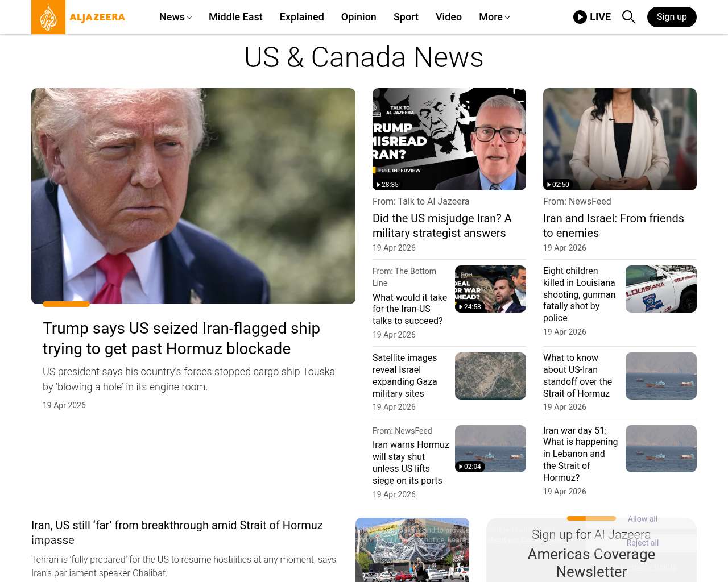Viewport: 728px width, 582px height.
Task: Play the 28:35 Talk to Al Jazeera video
Action: click(x=449, y=139)
